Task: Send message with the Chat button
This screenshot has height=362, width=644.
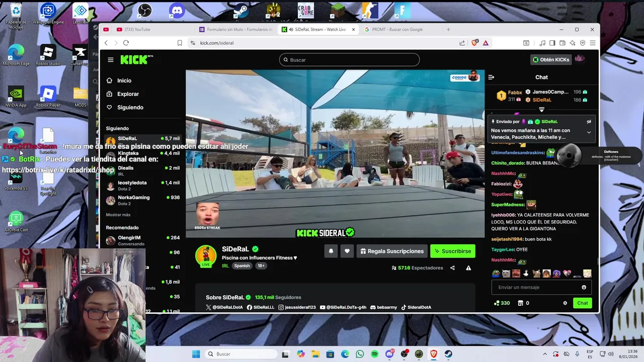Action: 583,303
